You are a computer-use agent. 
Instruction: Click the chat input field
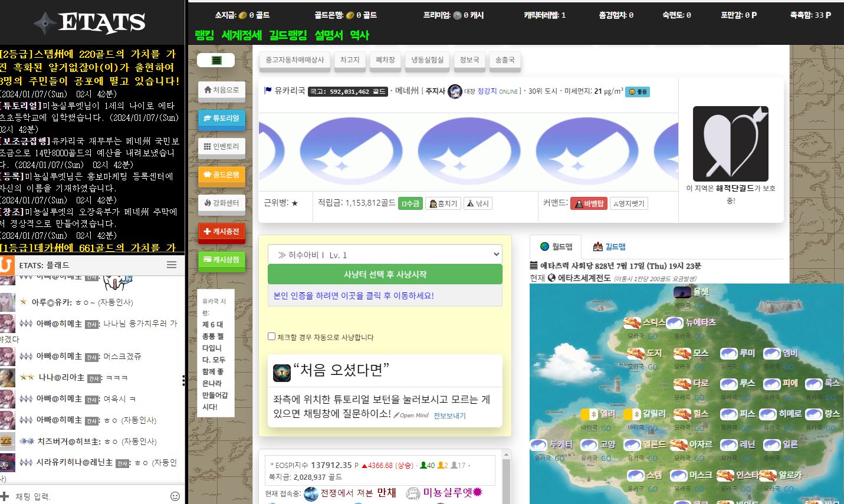pyautogui.click(x=83, y=496)
